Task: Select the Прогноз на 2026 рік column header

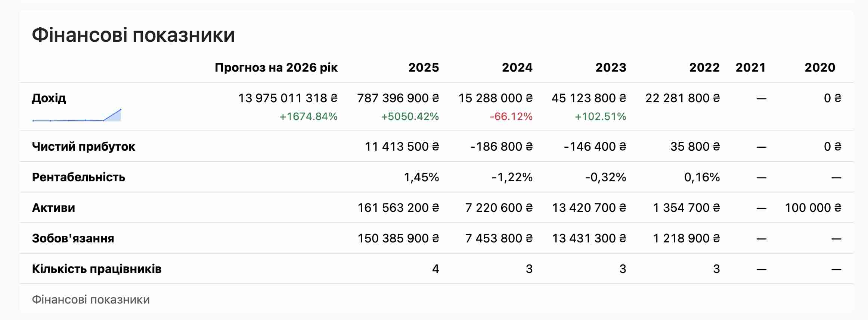Action: (276, 68)
